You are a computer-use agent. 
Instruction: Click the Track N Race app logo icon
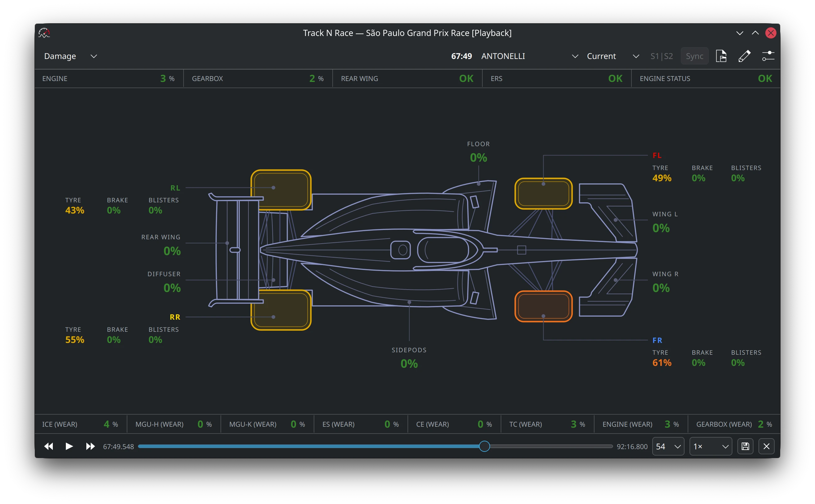[44, 33]
